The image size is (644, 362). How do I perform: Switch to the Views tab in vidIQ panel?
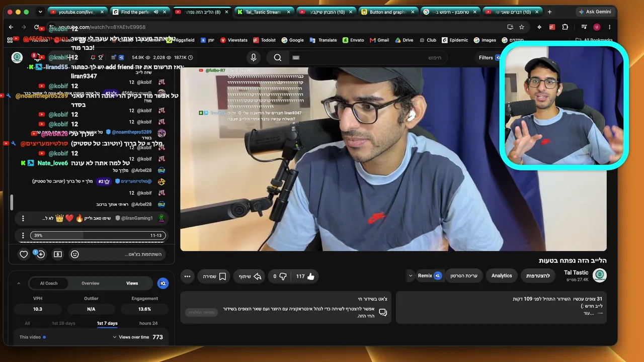pos(132,283)
